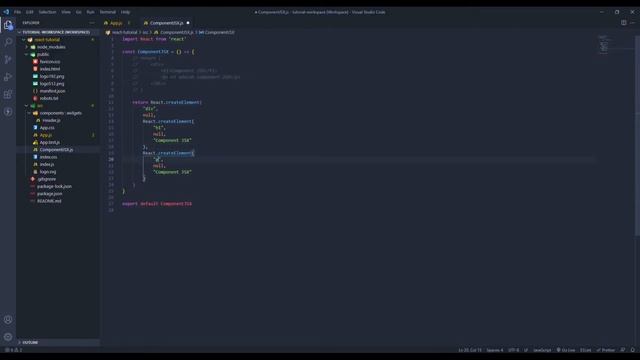
Task: Click the errors and warnings status indicator
Action: (x=14, y=350)
